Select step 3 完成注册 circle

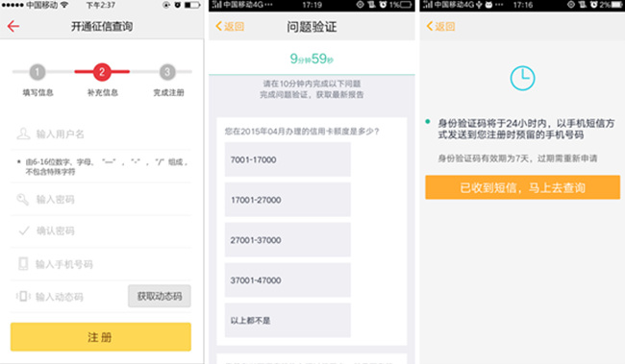pyautogui.click(x=167, y=72)
